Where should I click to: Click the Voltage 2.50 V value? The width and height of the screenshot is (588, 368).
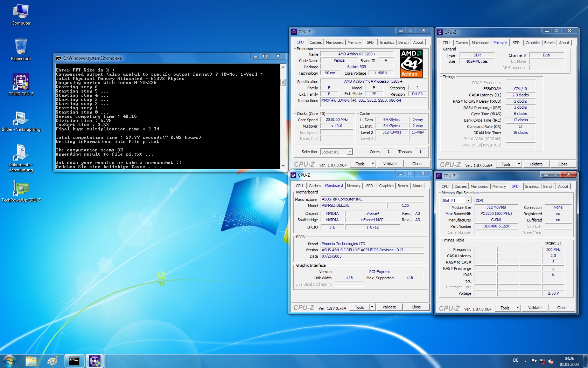553,293
